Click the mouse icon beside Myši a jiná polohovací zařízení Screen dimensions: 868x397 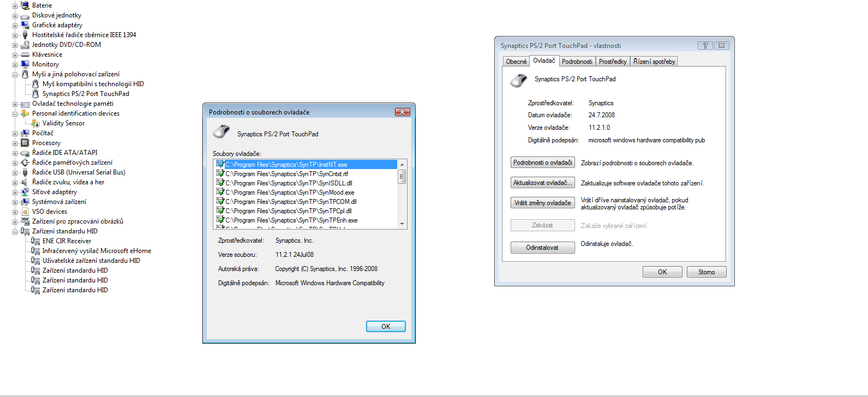[x=25, y=74]
